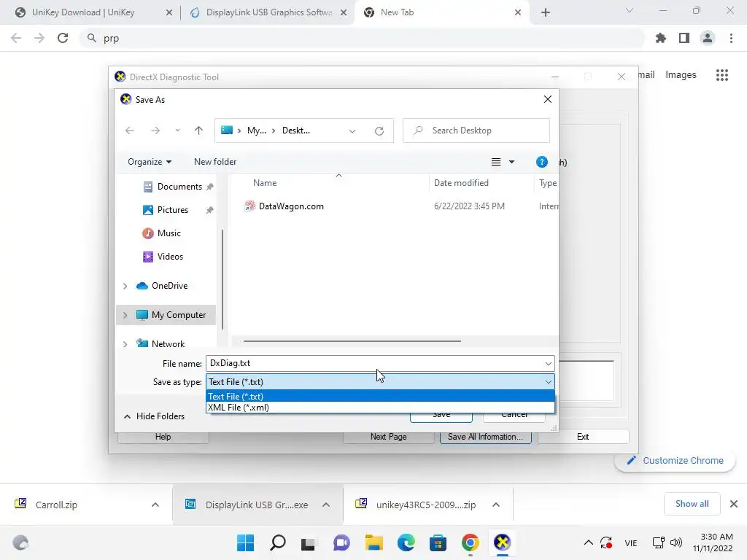Open the Images link
This screenshot has height=560, width=747.
pos(681,75)
